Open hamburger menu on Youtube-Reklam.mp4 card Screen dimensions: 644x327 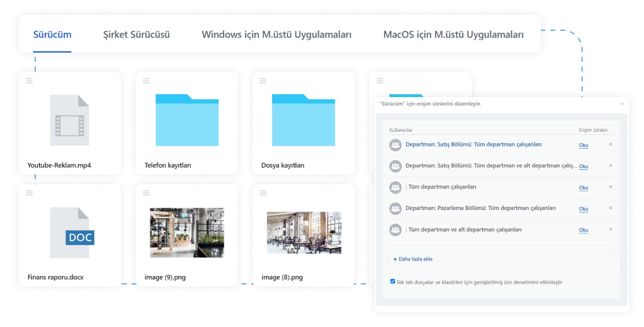click(x=29, y=81)
